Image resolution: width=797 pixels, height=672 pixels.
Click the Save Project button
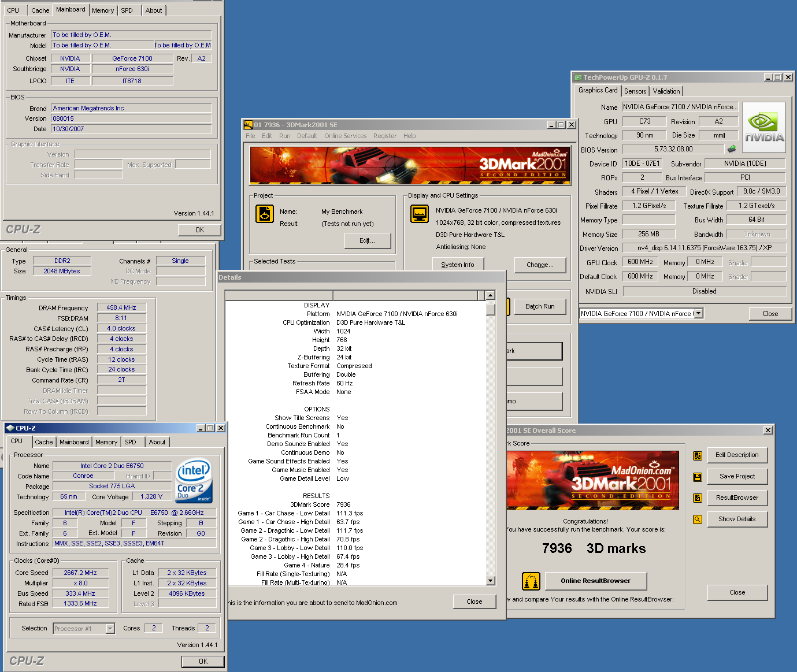coord(737,476)
